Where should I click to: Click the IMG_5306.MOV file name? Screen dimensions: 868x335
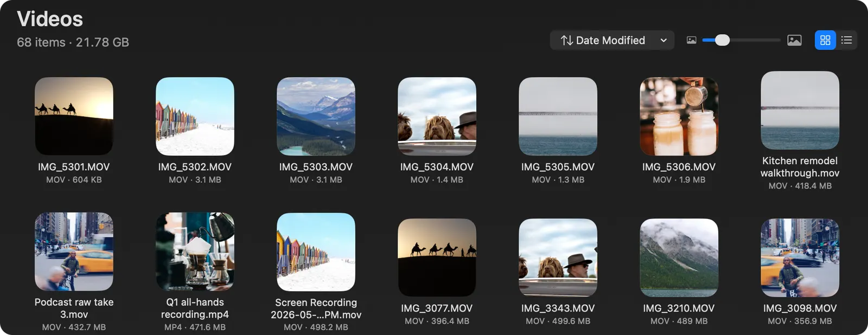tap(679, 167)
